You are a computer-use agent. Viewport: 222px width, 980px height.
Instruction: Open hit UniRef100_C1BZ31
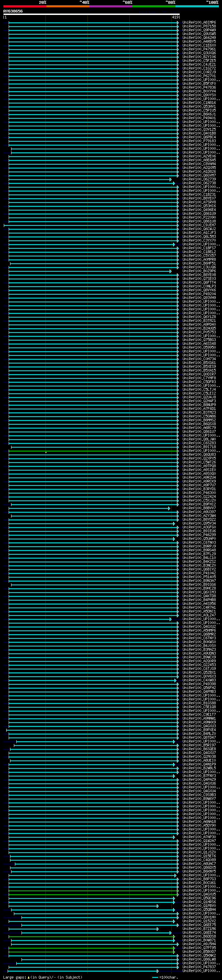tap(199, 194)
